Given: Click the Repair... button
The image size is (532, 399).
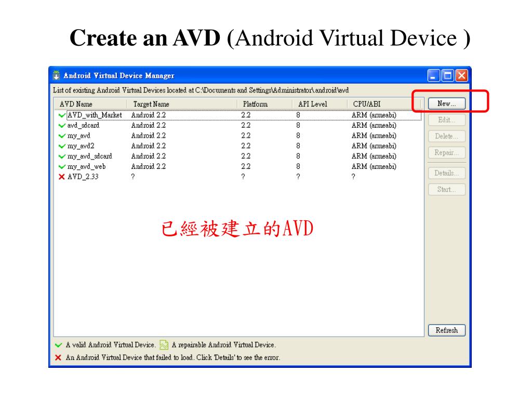Looking at the screenshot, I should pos(446,152).
